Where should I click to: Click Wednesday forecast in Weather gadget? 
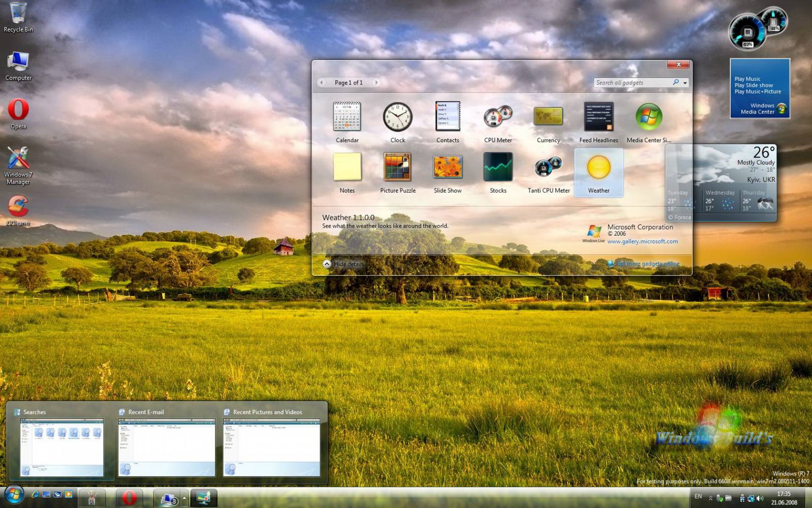tap(721, 201)
